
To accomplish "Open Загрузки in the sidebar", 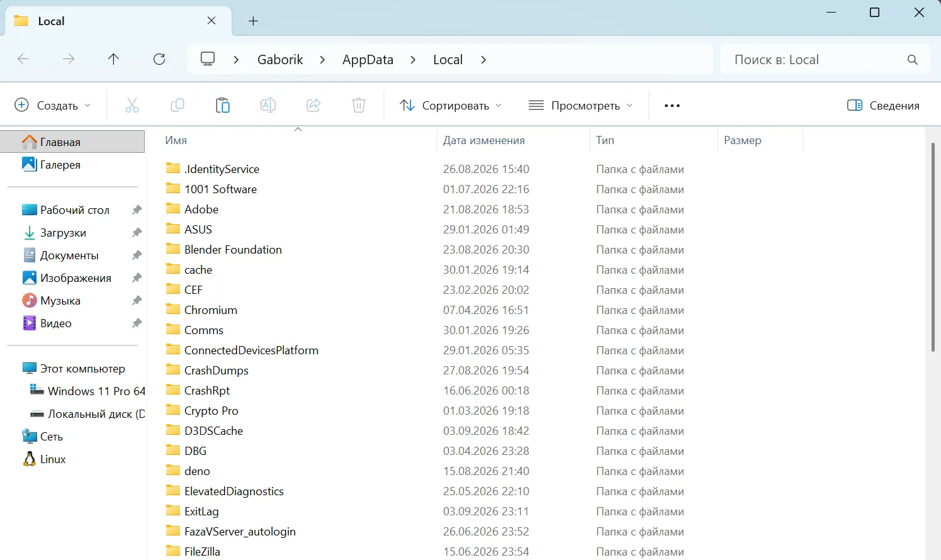I will pyautogui.click(x=63, y=233).
